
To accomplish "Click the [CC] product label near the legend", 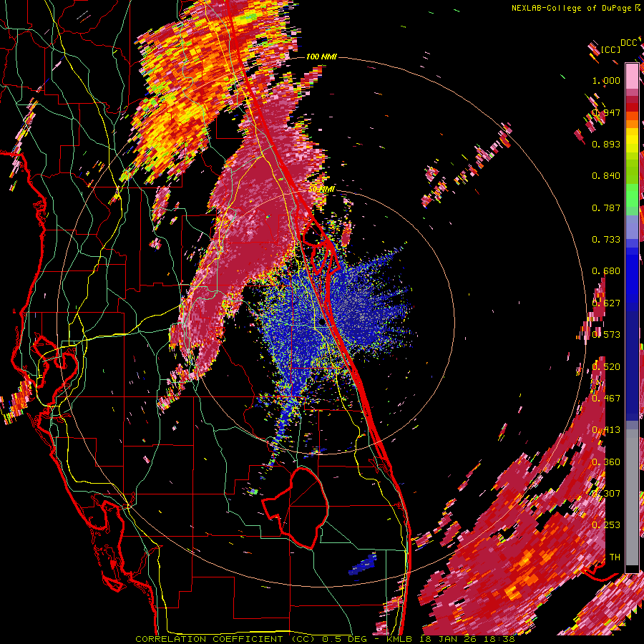I will (611, 49).
